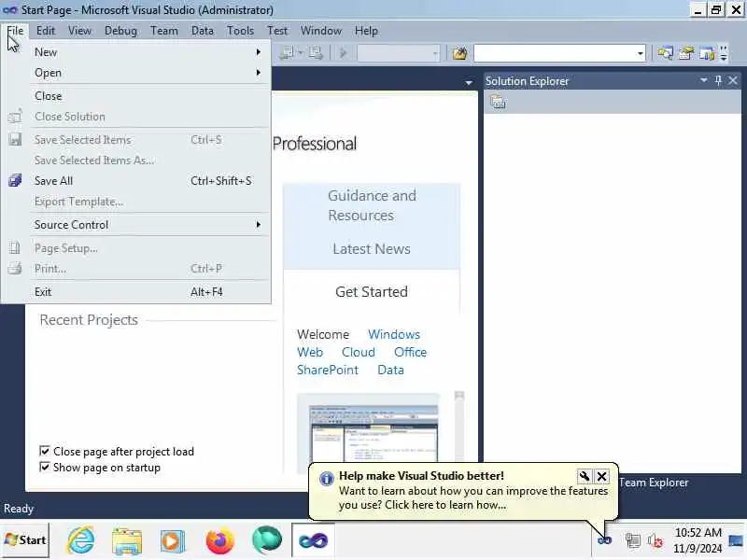Click the Navigate Forward toolbar icon
This screenshot has width=747, height=560.
pos(316,53)
